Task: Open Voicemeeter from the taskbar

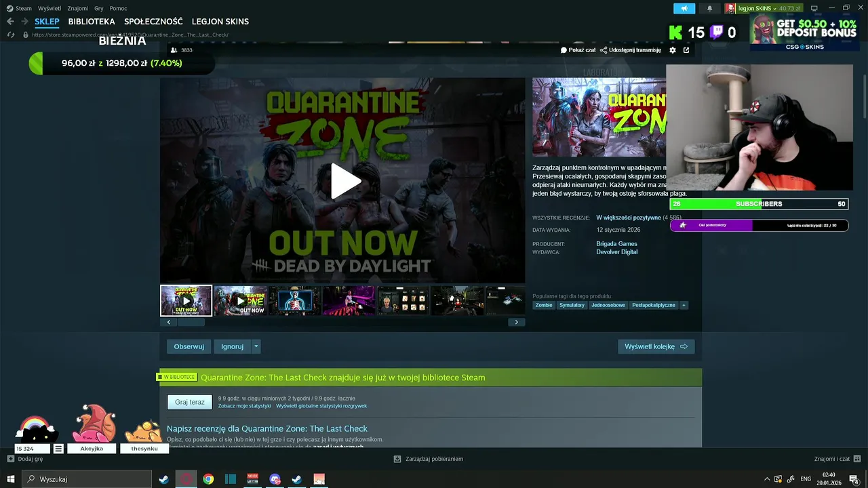Action: point(252,479)
